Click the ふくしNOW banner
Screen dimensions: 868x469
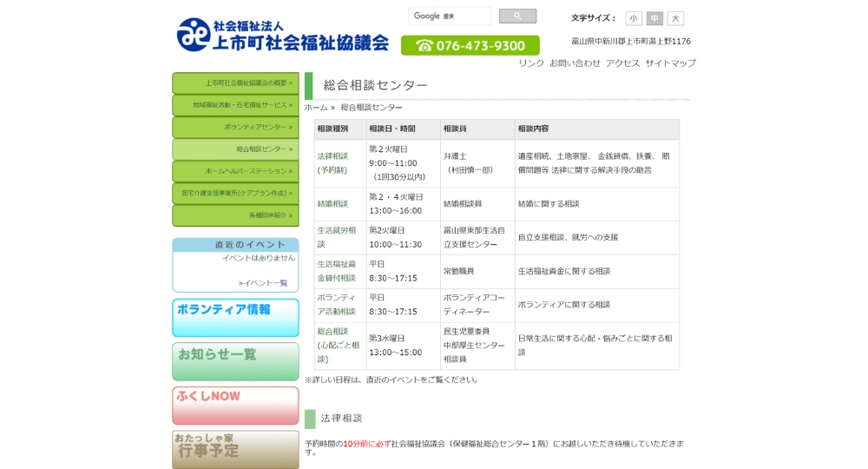click(235, 406)
